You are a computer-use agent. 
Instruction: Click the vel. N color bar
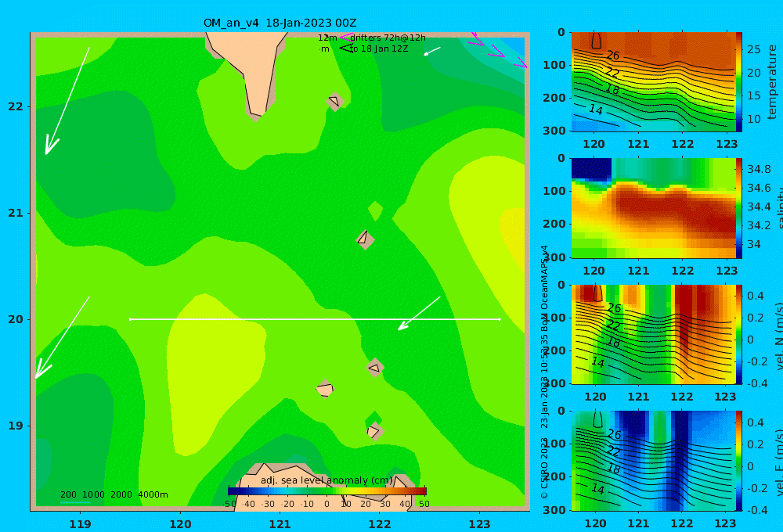[x=739, y=334]
